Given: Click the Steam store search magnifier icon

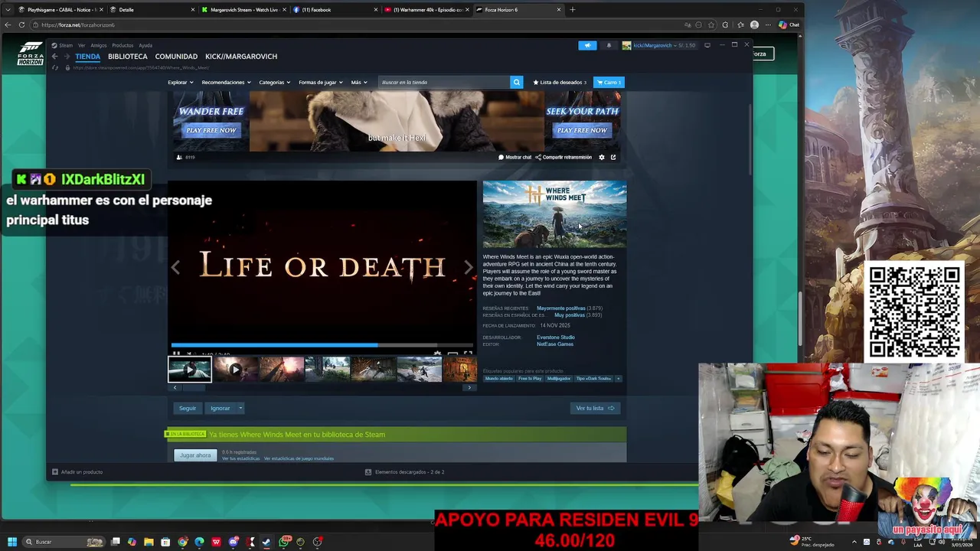Looking at the screenshot, I should 517,82.
